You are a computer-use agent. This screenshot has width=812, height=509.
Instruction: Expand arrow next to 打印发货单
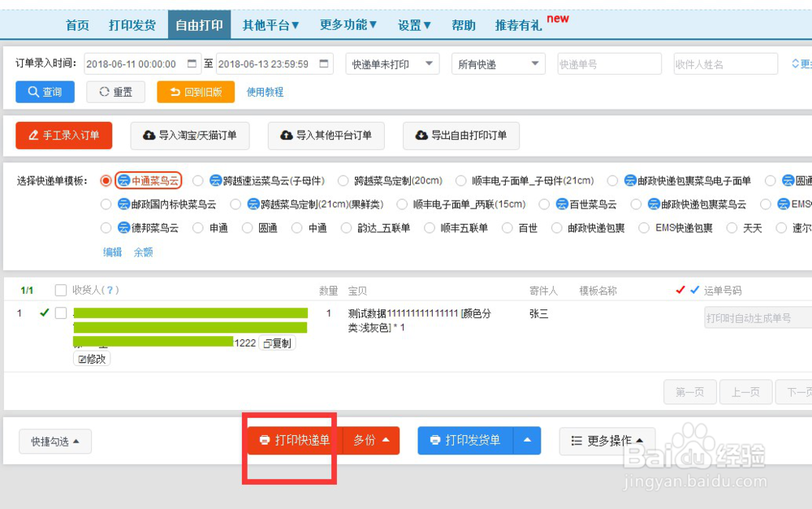pos(527,441)
